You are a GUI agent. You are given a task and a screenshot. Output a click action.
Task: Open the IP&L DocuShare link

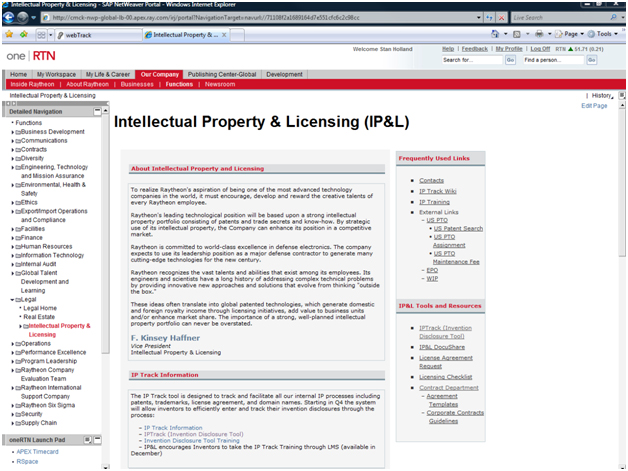(442, 347)
